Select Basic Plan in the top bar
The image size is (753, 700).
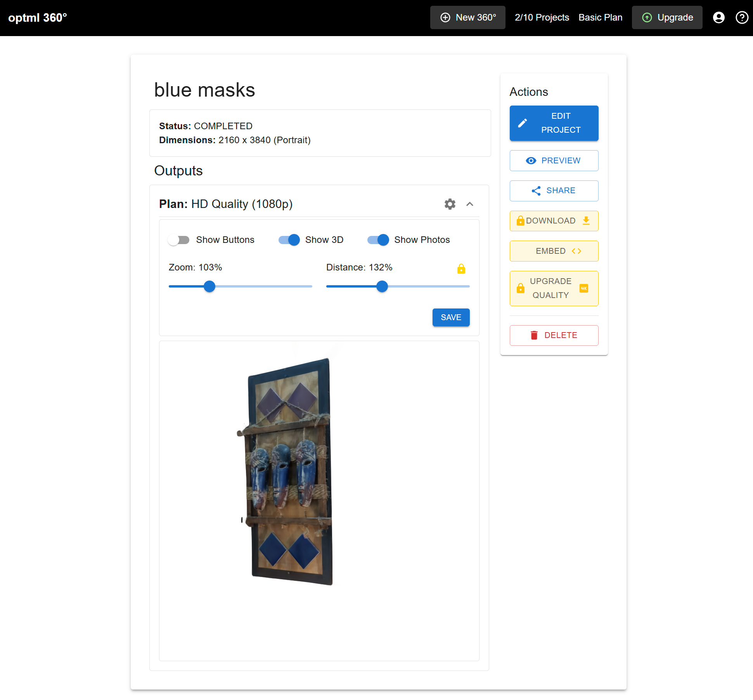pos(600,17)
